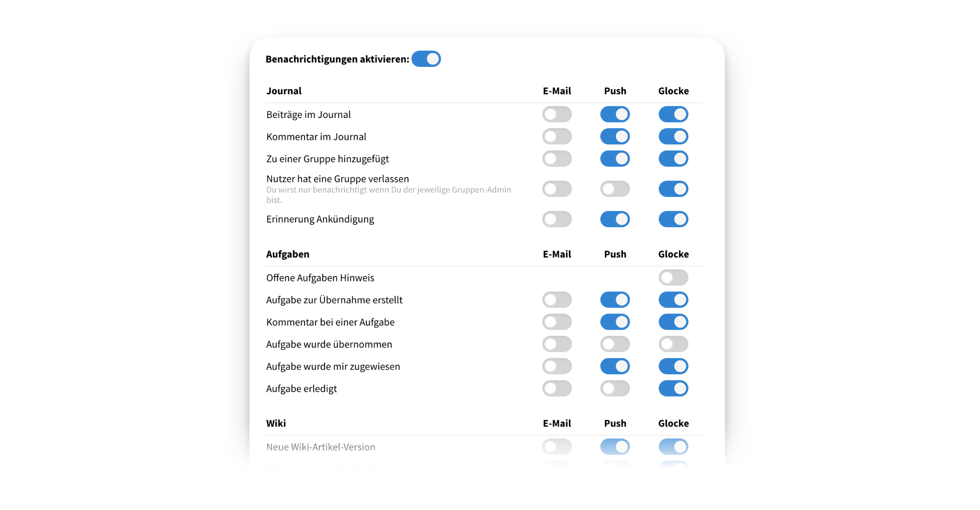Disable the main Benachrichtigungen aktivieren switch

[x=426, y=59]
